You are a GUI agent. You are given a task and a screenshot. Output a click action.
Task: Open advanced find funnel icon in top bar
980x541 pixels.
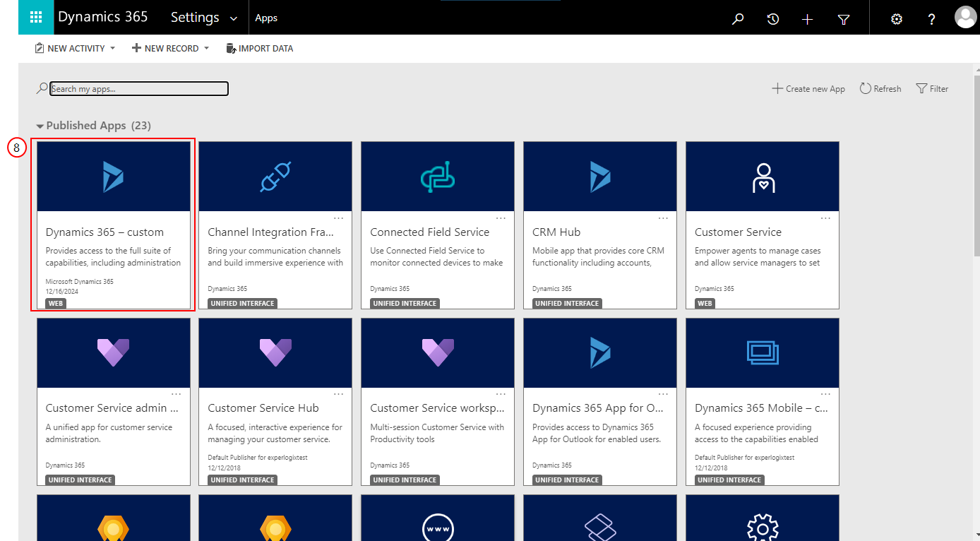[x=843, y=19]
